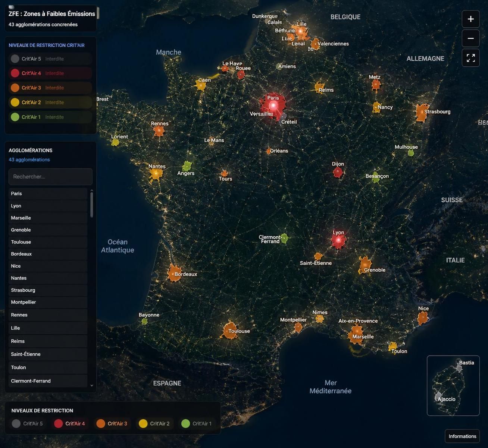Select Clermont-Ferrand in the agglomerations list
The width and height of the screenshot is (488, 448).
click(48, 381)
